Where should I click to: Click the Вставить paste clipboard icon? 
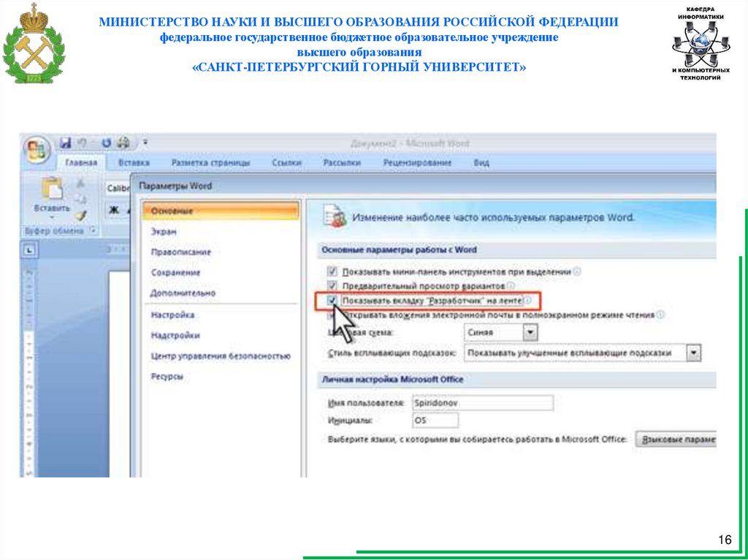click(52, 188)
